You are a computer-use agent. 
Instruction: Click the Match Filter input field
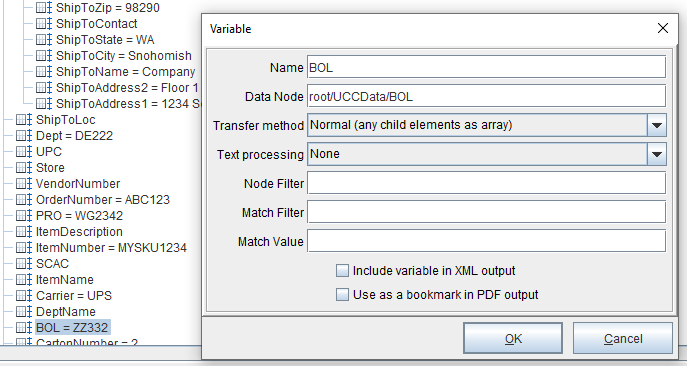coord(486,212)
